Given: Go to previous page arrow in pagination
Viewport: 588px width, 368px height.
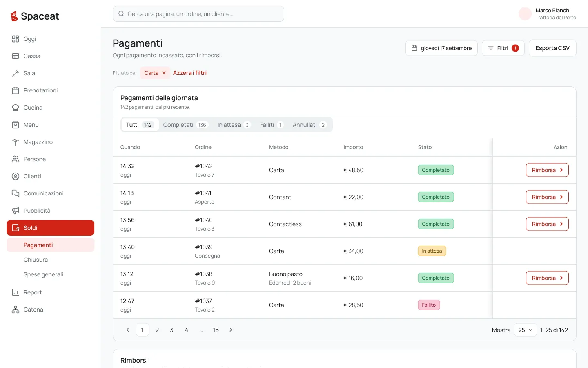Looking at the screenshot, I should coord(127,330).
